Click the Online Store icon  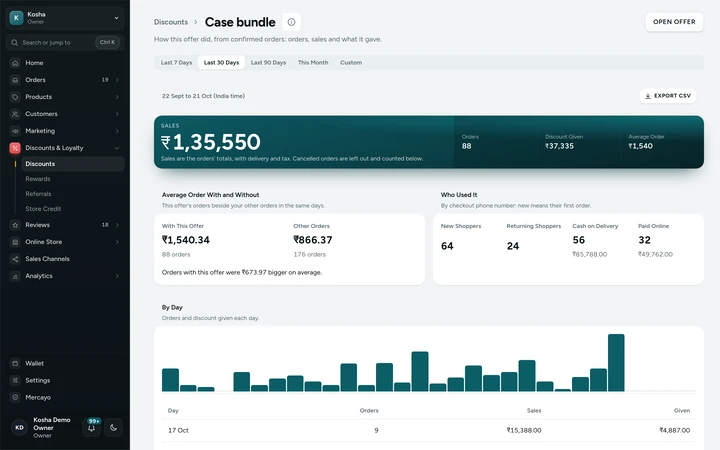click(15, 242)
